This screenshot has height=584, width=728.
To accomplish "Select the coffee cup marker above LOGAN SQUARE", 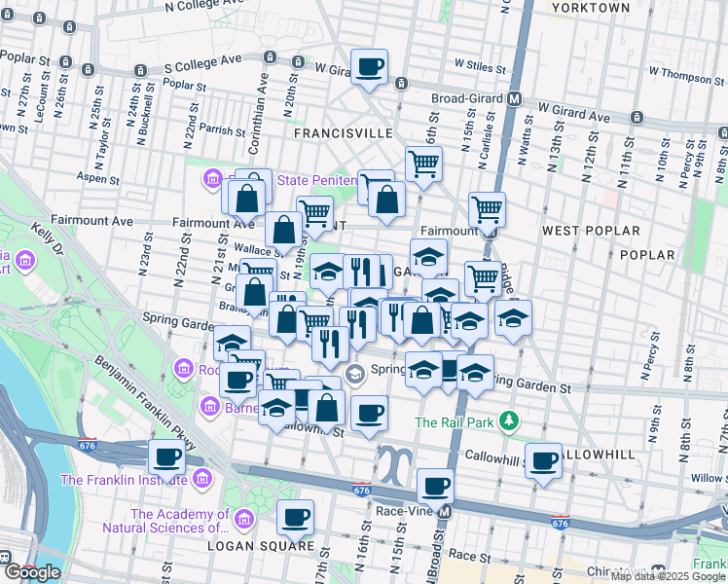I will (x=295, y=518).
